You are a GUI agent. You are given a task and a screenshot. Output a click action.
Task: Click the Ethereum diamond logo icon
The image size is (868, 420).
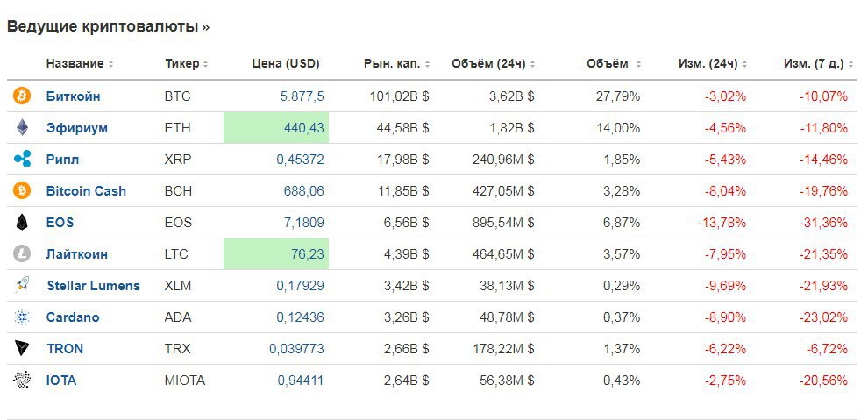click(22, 128)
